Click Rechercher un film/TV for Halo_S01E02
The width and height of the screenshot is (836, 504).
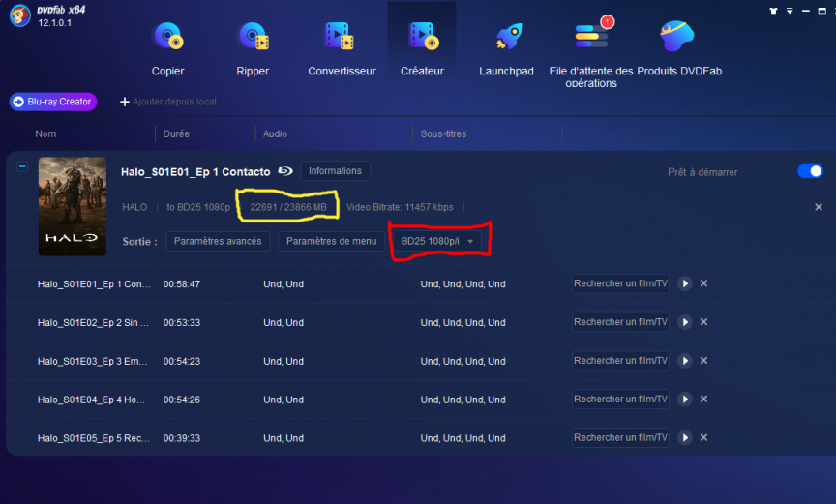(x=620, y=322)
